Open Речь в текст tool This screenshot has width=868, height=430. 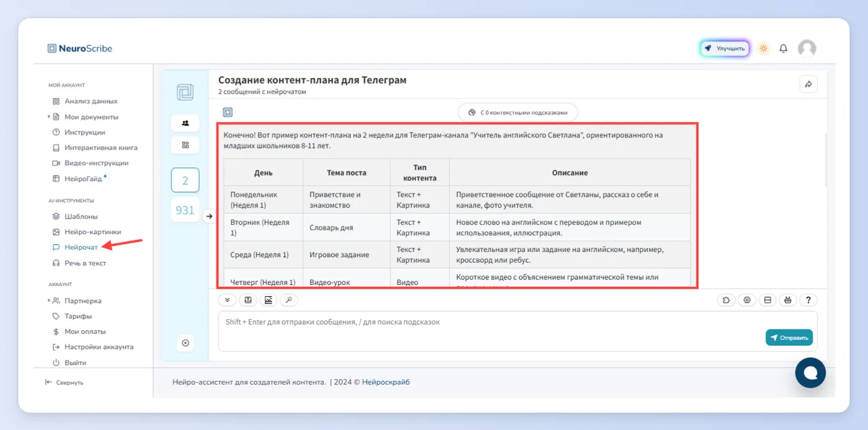tap(79, 263)
